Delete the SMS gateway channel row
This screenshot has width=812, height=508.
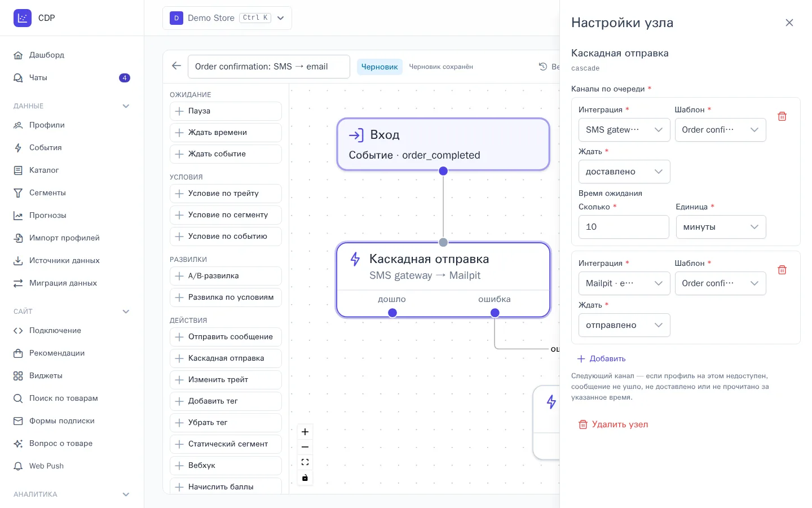[x=782, y=116]
